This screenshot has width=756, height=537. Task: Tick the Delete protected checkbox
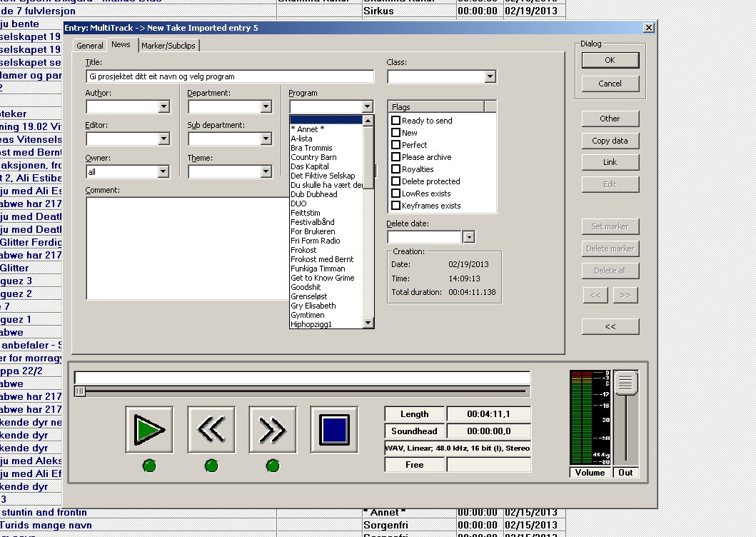coord(395,181)
